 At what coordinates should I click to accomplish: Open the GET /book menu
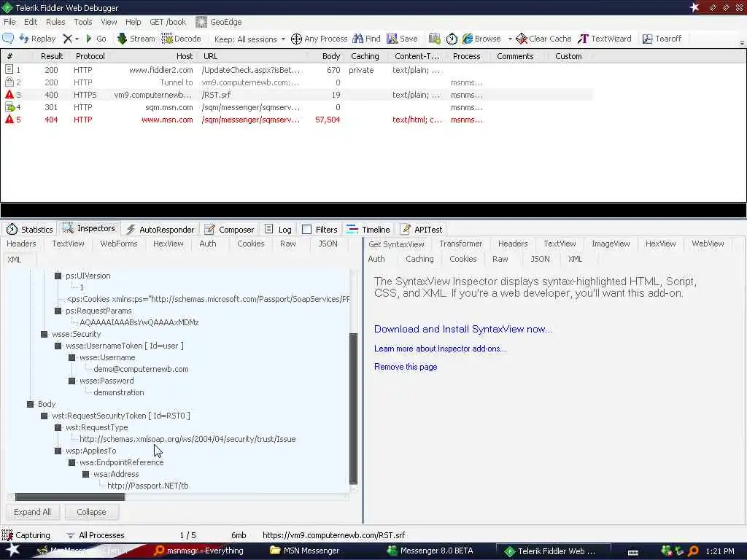(x=168, y=22)
